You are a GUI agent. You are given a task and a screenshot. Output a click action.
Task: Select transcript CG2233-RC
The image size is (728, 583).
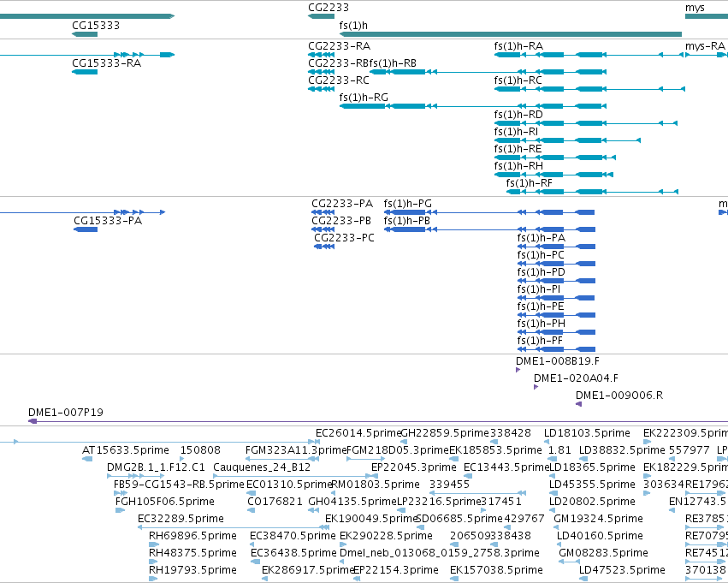click(x=339, y=80)
